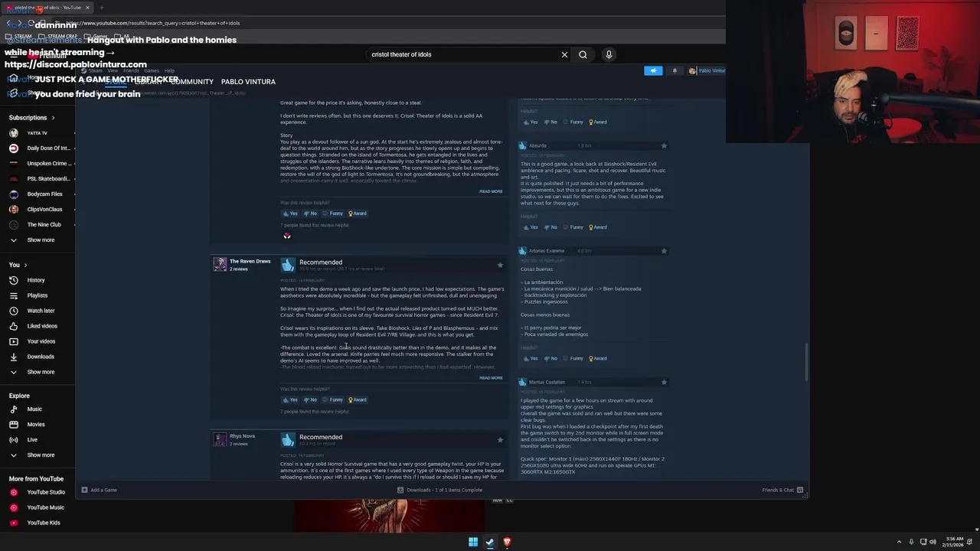Viewport: 980px width, 551px height.
Task: Clear the YouTube search box with X
Action: tap(564, 54)
